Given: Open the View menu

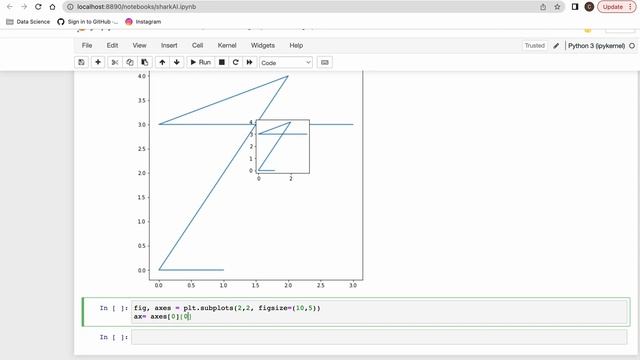Looking at the screenshot, I should [x=139, y=45].
